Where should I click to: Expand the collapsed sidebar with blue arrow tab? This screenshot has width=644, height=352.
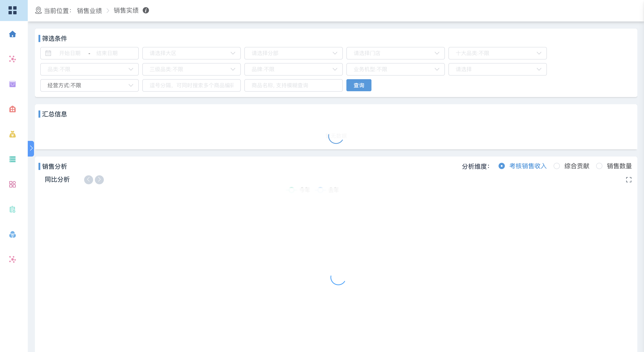click(x=31, y=148)
